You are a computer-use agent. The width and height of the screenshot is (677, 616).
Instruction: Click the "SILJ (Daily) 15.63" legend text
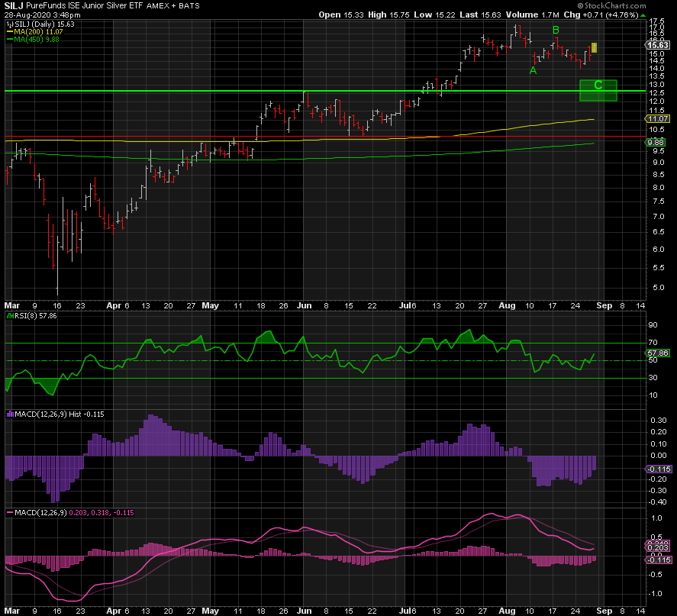(x=45, y=24)
